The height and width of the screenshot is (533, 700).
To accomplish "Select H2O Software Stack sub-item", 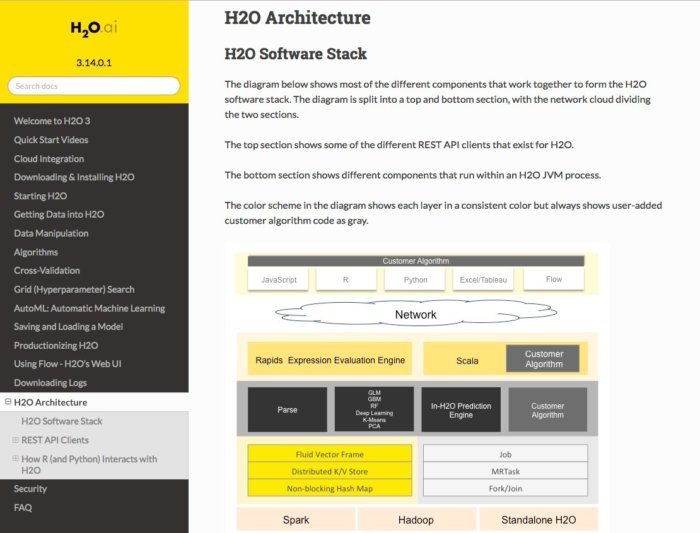I will click(x=62, y=421).
